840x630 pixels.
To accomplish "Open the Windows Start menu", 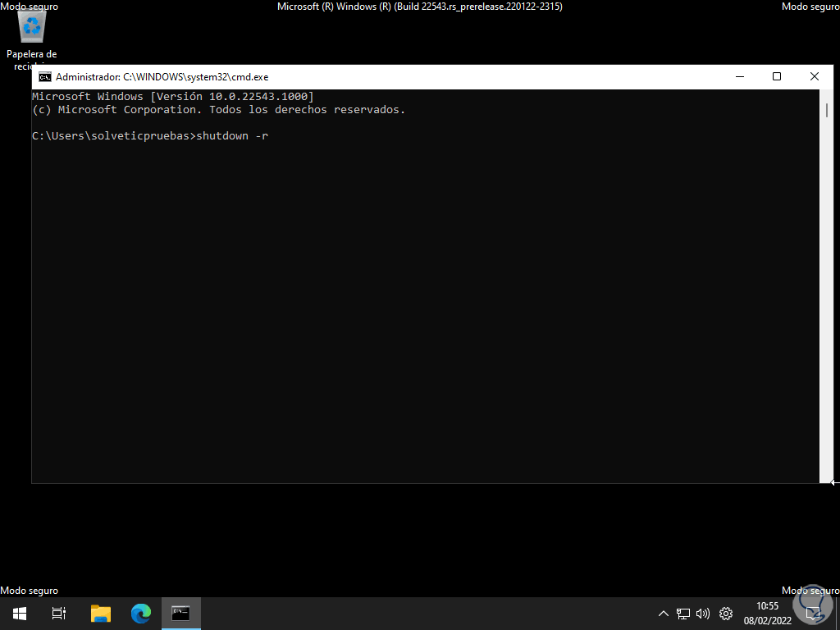I will (20, 614).
